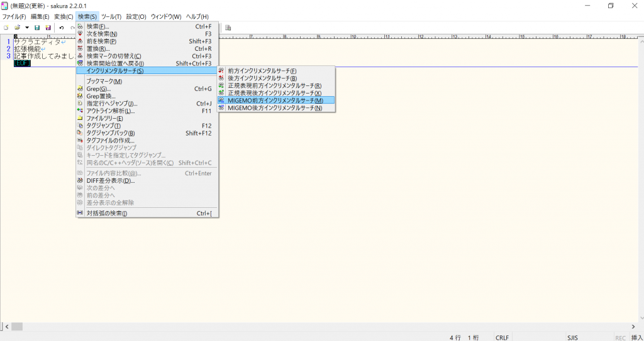Select MIGEMO後方インクリメンタルサーチ(N) in submenu
644x341 pixels.
click(x=277, y=108)
